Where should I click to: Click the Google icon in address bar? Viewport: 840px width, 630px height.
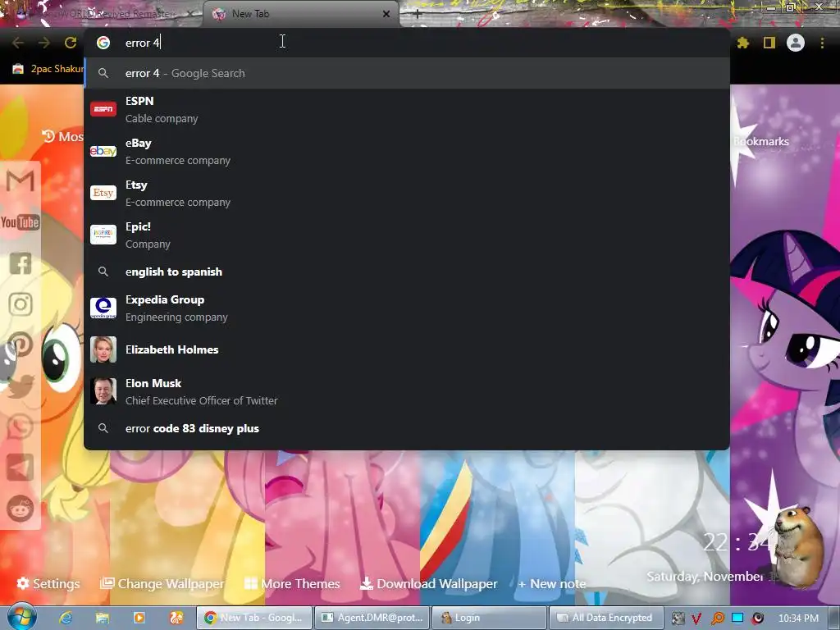click(x=103, y=43)
